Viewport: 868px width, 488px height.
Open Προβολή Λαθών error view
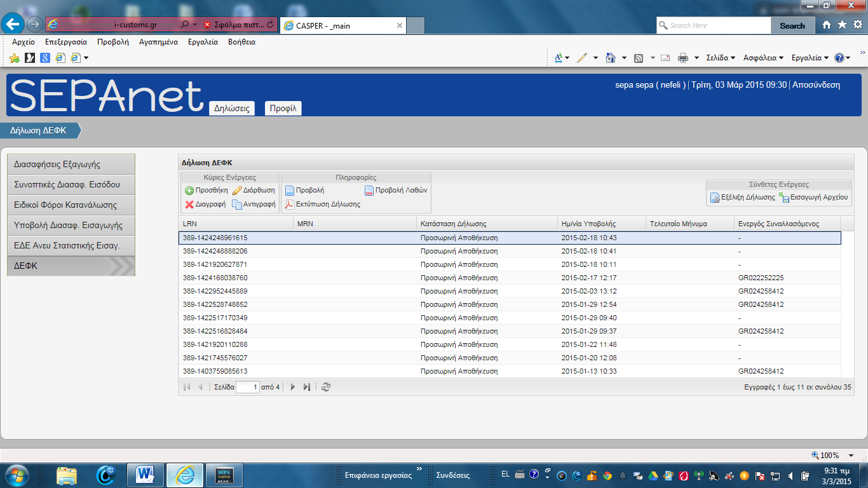396,190
